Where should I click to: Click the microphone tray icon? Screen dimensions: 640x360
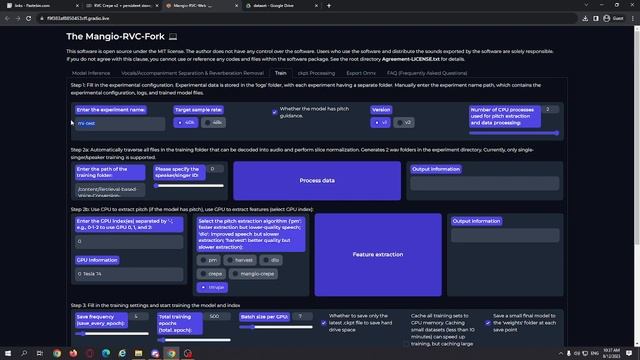569,353
